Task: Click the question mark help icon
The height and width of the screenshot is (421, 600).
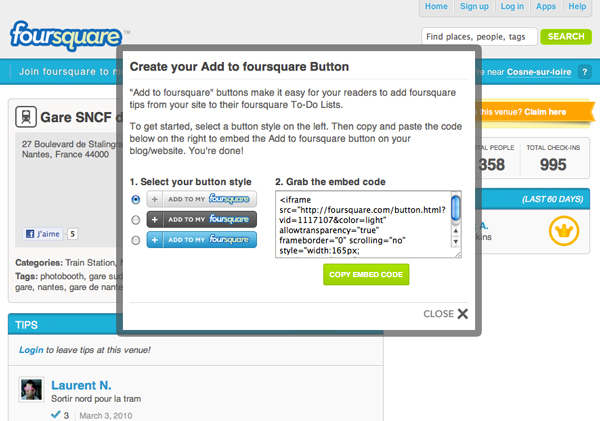Action: pyautogui.click(x=584, y=72)
